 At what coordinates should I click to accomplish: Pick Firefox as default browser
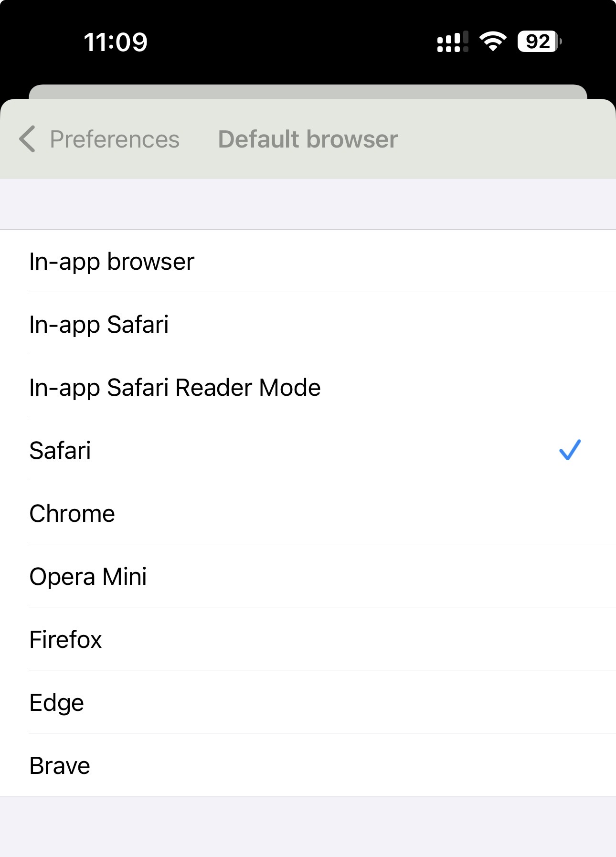[x=65, y=639]
